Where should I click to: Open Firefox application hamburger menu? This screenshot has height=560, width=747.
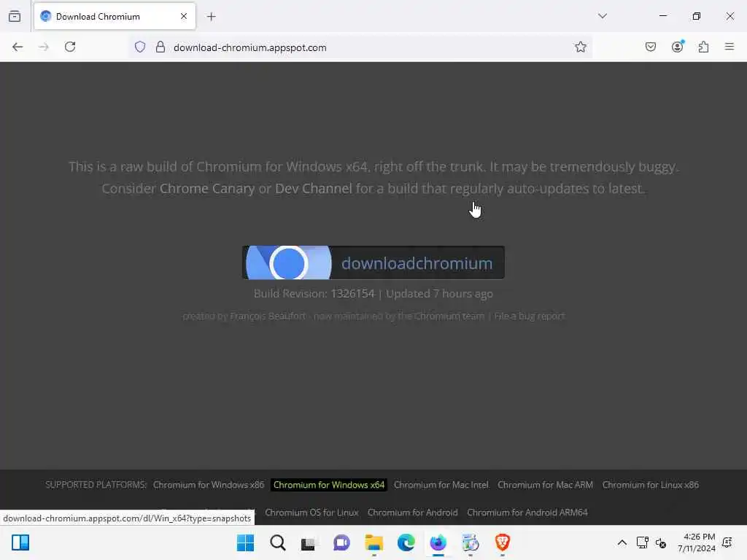click(x=729, y=47)
